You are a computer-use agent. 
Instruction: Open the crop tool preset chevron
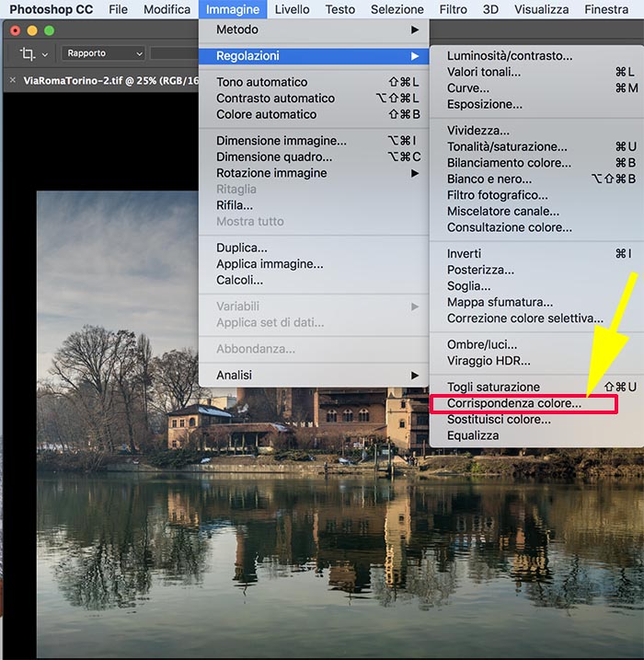click(x=45, y=54)
